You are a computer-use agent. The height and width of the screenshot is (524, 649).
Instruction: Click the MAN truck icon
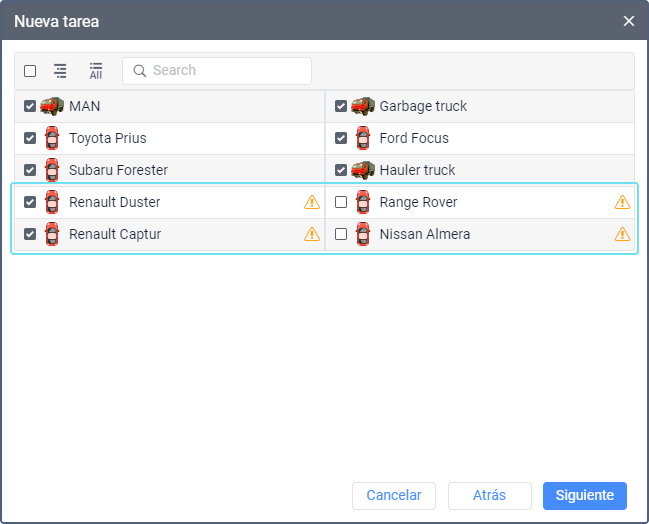(x=52, y=106)
